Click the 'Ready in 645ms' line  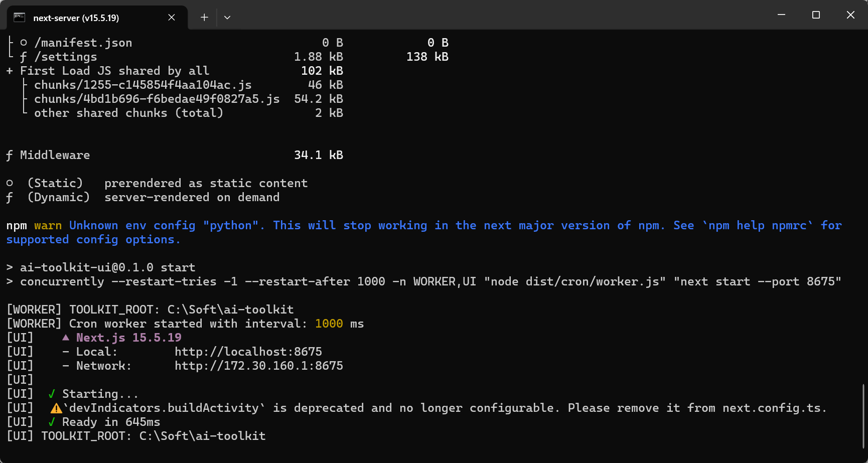tap(111, 422)
